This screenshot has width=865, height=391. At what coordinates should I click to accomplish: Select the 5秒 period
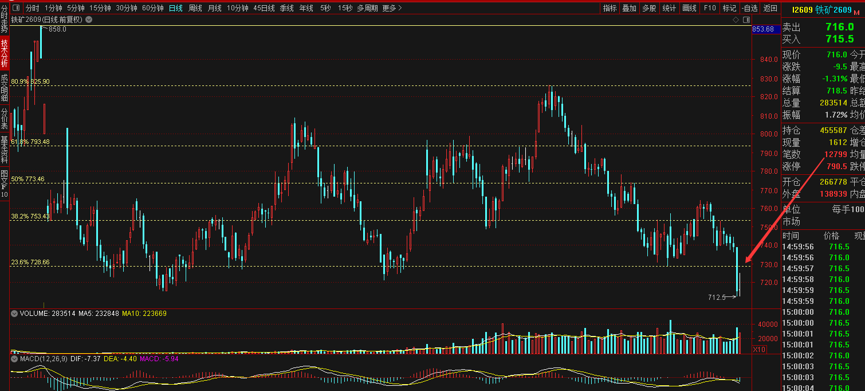325,8
